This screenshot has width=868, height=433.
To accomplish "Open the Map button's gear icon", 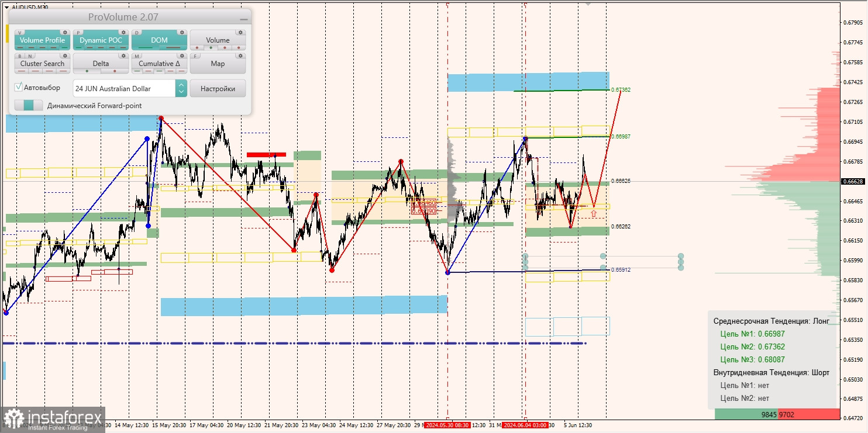I will pyautogui.click(x=240, y=56).
